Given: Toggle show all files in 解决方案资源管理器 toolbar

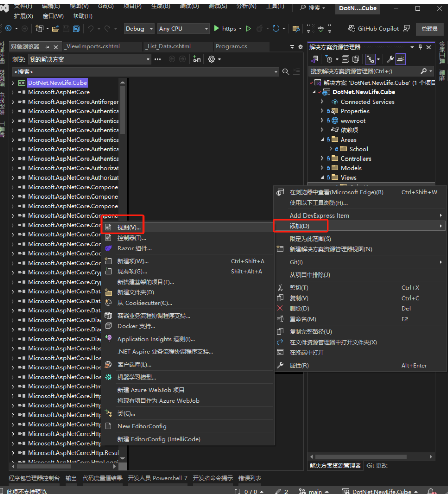Looking at the screenshot, I should tap(356, 59).
